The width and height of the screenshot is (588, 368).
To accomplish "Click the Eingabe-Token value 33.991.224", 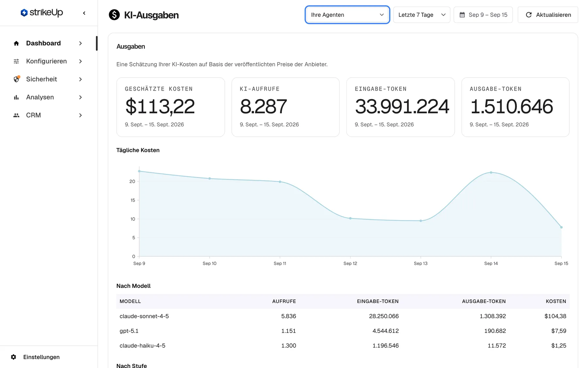I will [x=402, y=107].
